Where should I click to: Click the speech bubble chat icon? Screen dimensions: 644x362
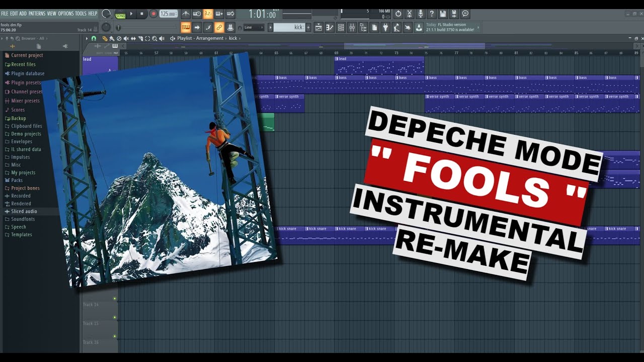coord(465,14)
